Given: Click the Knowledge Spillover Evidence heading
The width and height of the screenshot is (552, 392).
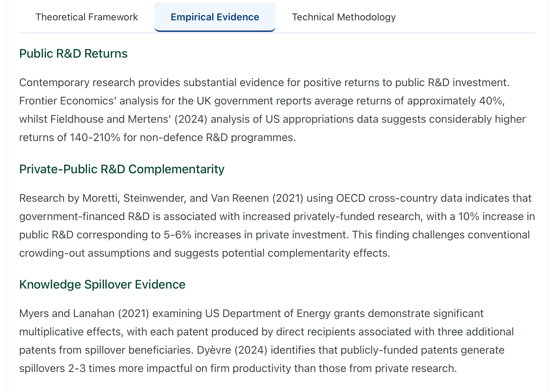Looking at the screenshot, I should [102, 284].
